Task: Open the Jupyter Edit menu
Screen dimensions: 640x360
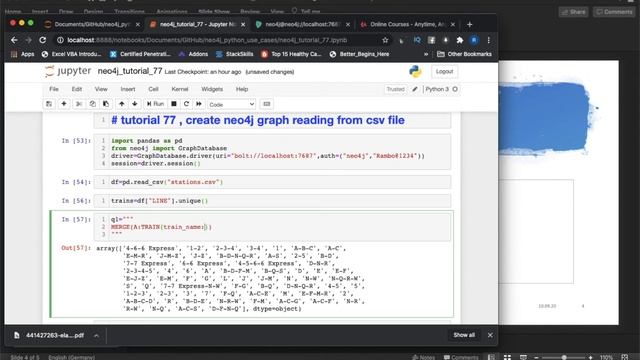Action: click(x=77, y=89)
